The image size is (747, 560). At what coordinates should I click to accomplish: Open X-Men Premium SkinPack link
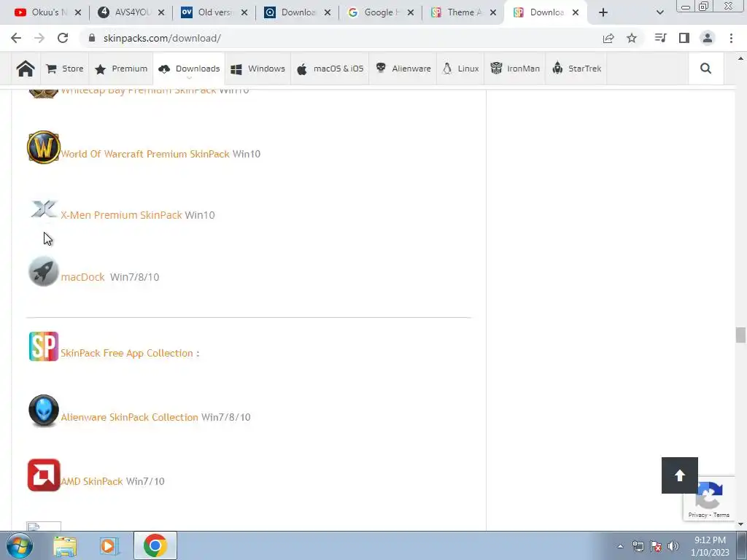tap(122, 215)
